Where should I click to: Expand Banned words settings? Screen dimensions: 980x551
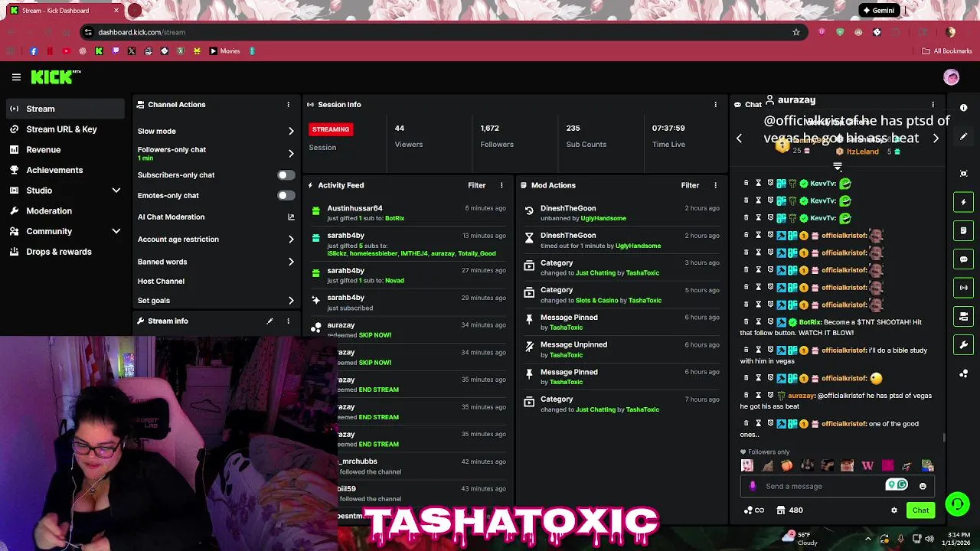click(x=291, y=262)
